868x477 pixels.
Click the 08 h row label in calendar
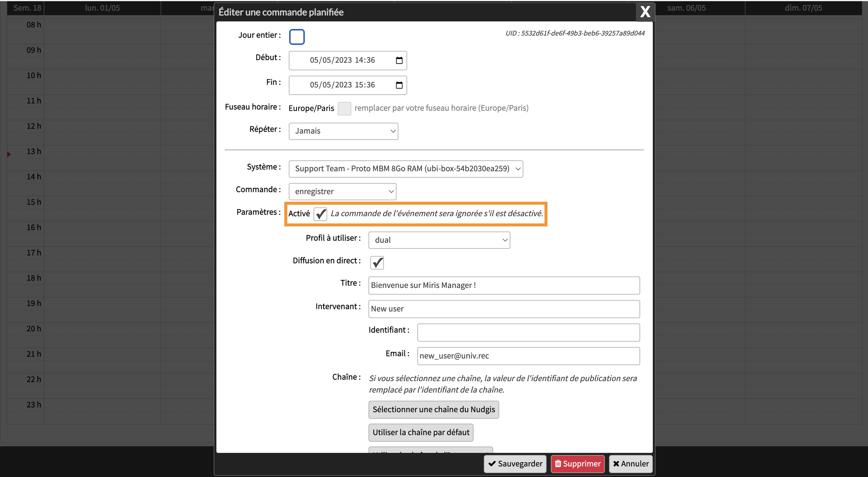click(34, 25)
